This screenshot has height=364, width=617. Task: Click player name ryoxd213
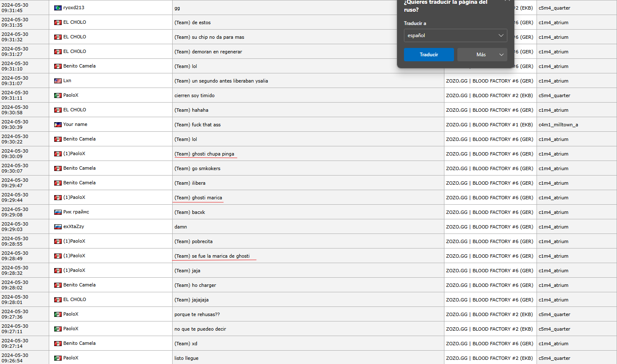click(74, 8)
